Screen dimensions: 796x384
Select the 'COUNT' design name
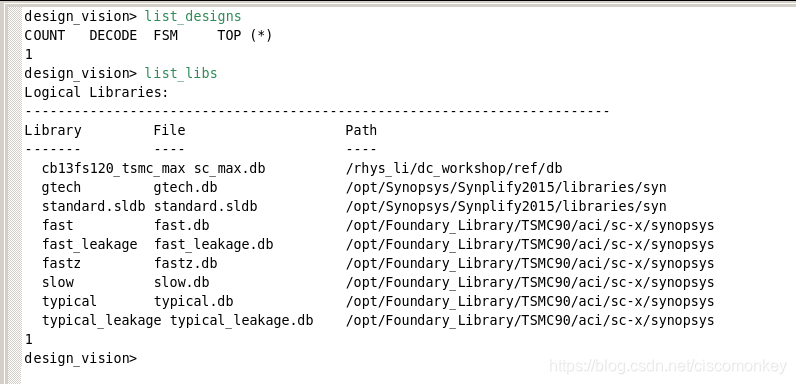pos(45,36)
